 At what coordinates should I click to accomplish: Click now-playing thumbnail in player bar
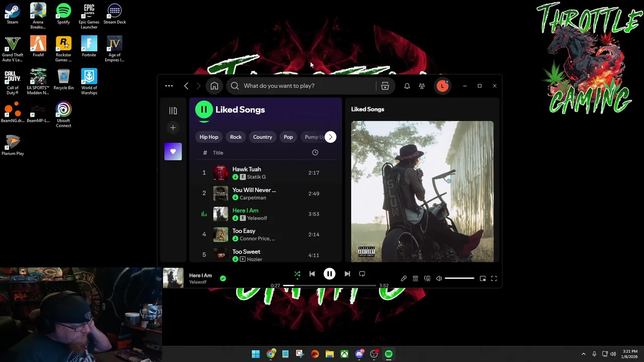pos(173,278)
